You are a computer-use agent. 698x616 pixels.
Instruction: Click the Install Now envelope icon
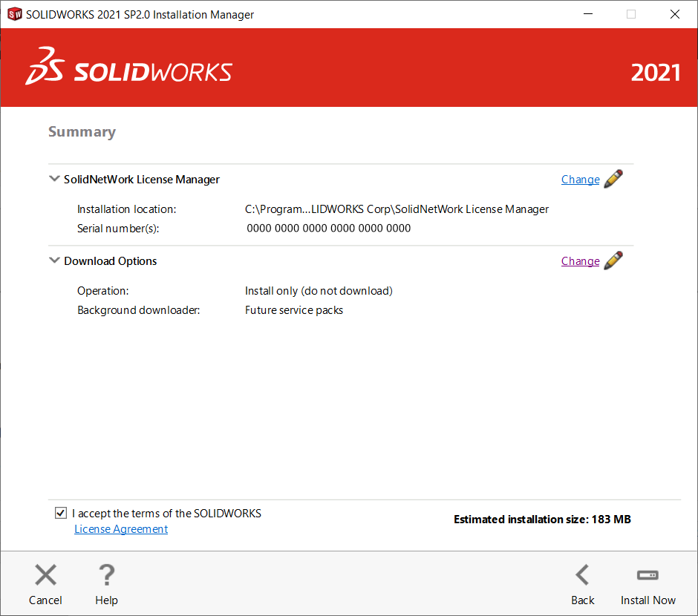(648, 574)
